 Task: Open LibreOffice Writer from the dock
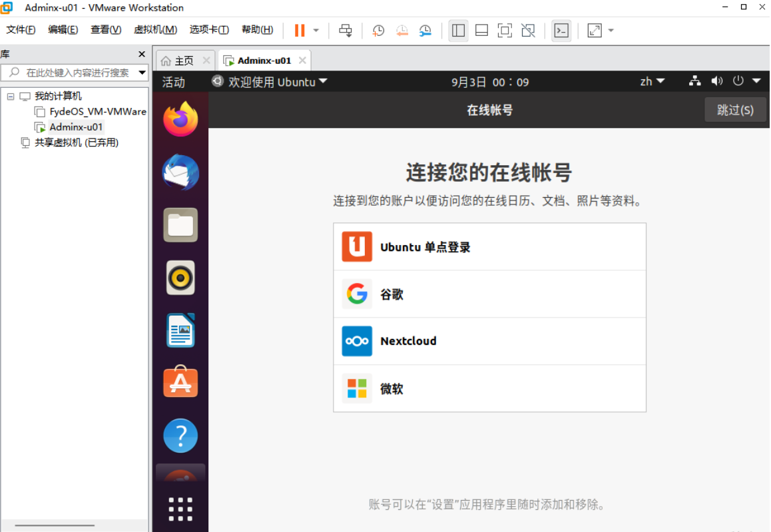click(x=180, y=330)
